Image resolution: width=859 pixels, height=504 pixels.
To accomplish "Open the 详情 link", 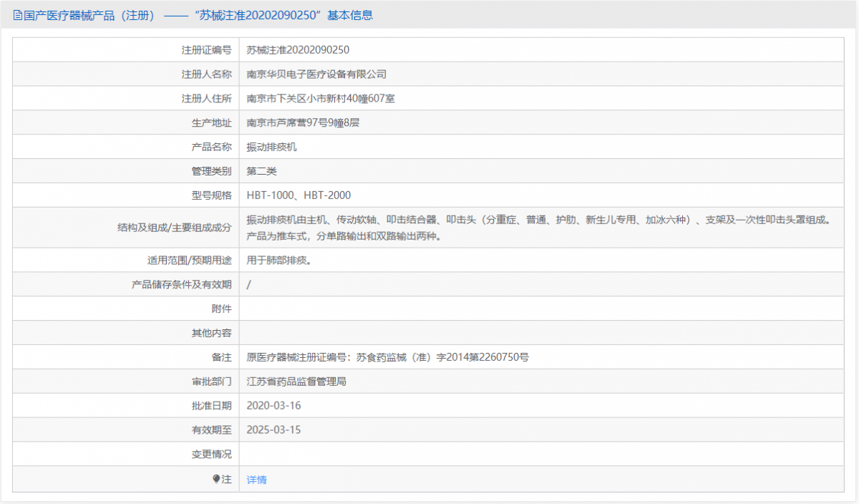I will tap(256, 480).
